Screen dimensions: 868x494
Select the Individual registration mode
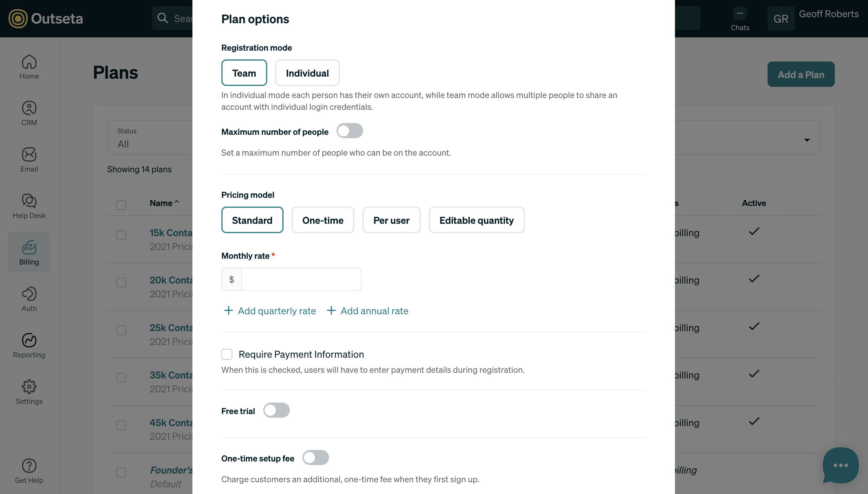(307, 73)
